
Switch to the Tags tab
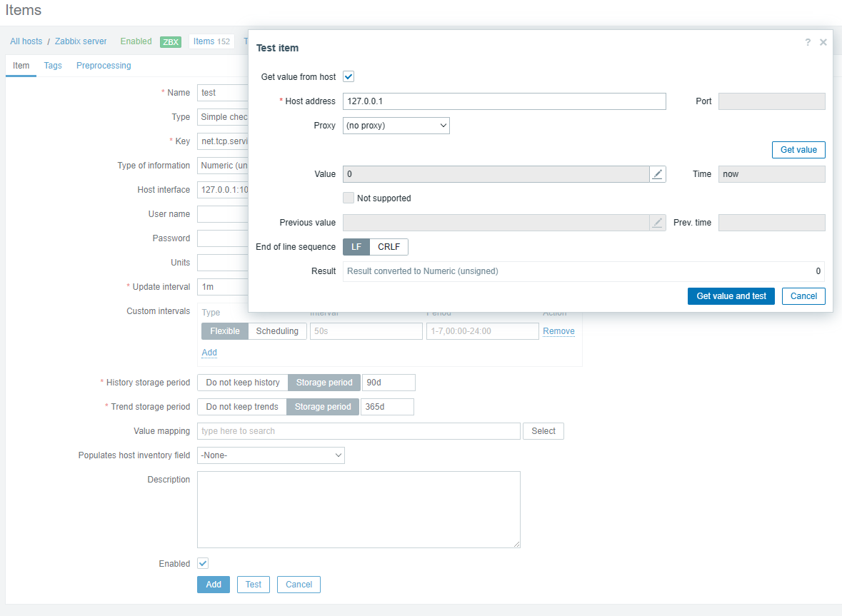(53, 66)
